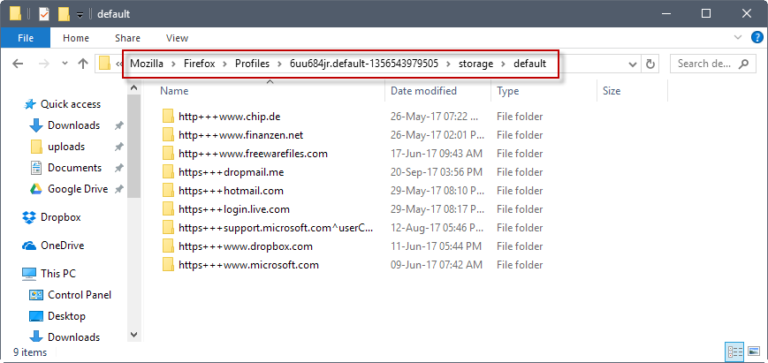Expand the ribbon with the chevron

point(738,38)
